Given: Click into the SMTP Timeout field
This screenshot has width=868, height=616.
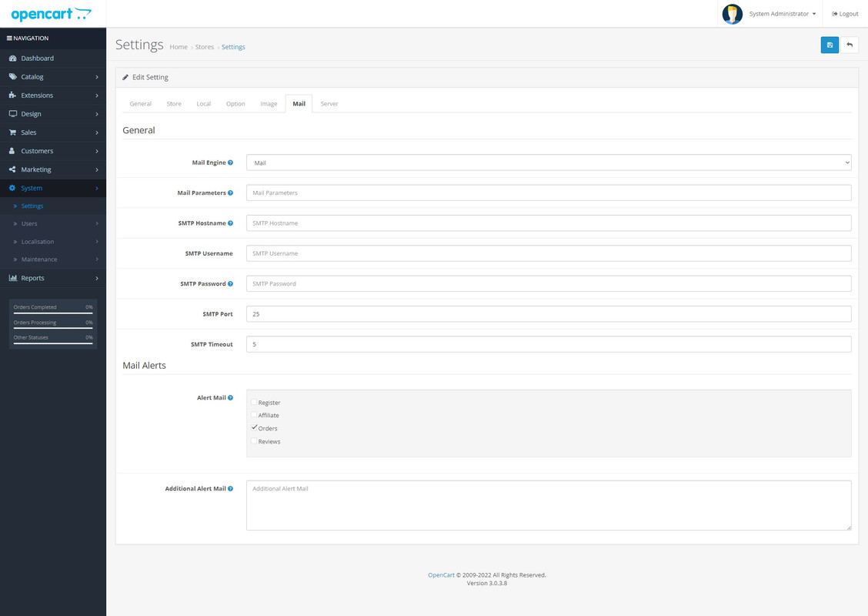Looking at the screenshot, I should coord(549,344).
